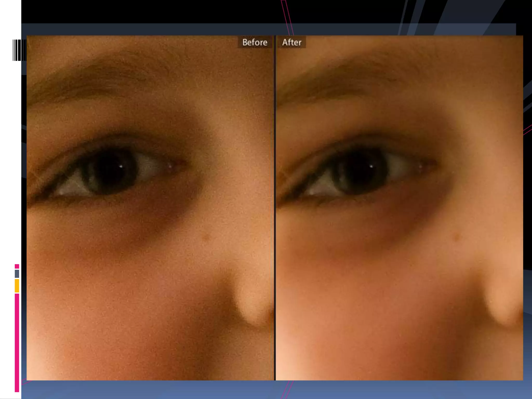Click the pupil in the After photo
The height and width of the screenshot is (399, 532).
click(x=361, y=170)
